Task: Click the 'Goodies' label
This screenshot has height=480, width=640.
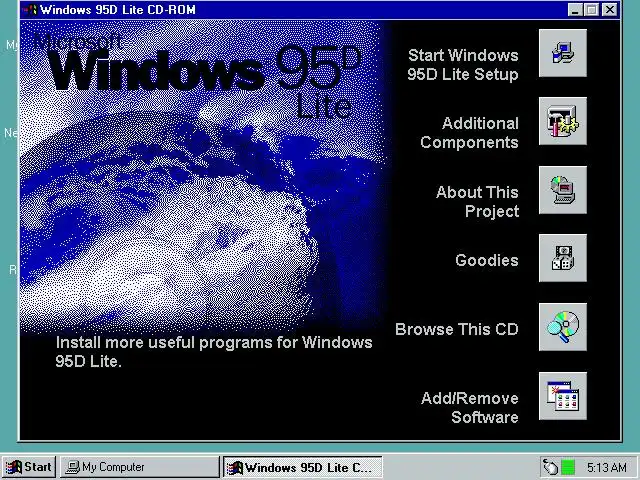Action: pyautogui.click(x=487, y=260)
